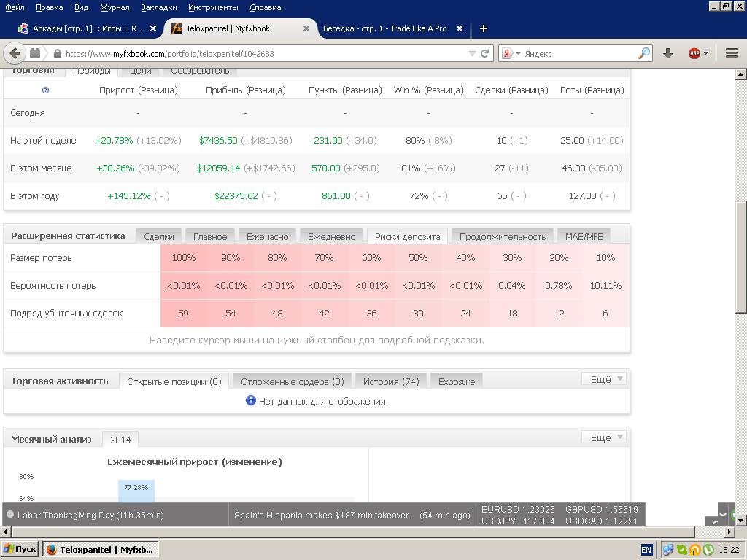
Task: Open the Ежедневно statistics tab
Action: (332, 236)
